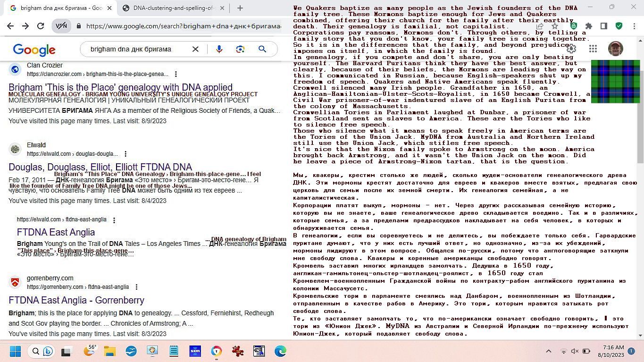Screen dimensions: 644x362
Task: Bookmark this page with star icon
Action: pyautogui.click(x=555, y=26)
